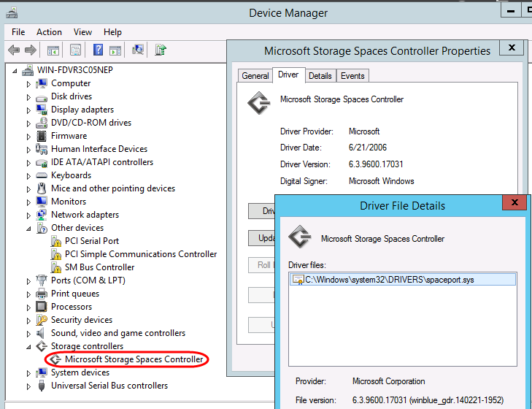This screenshot has width=532, height=409.
Task: Switch to the Details tab
Action: 320,76
